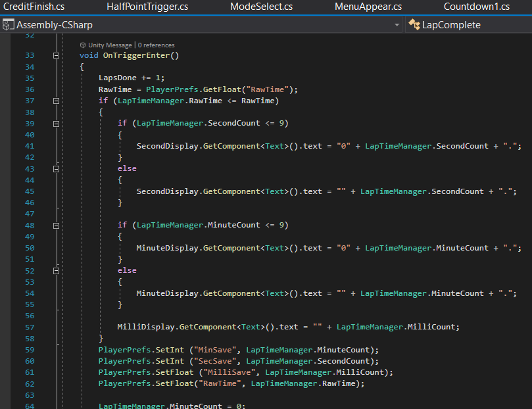Screen dimensions: 532x409
Task: Collapse the else block at line 43
Action: click(x=57, y=169)
